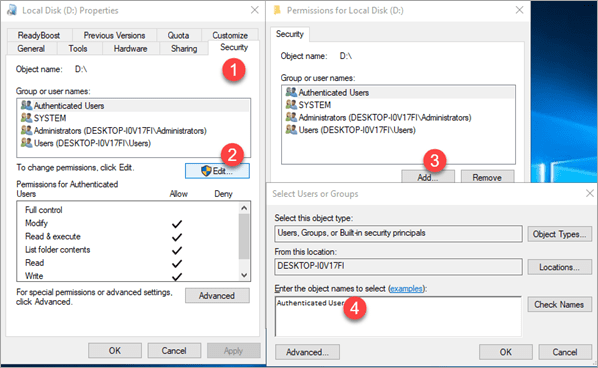Open Object Types dialog

[x=559, y=234]
